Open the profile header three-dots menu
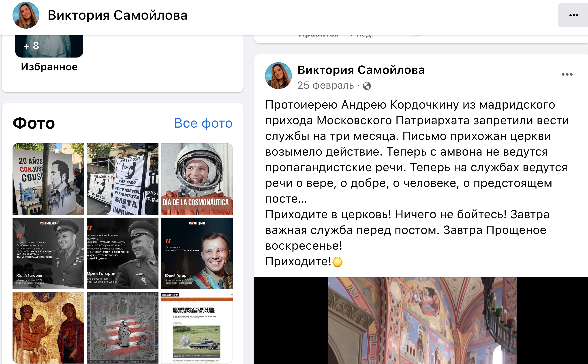 (x=573, y=15)
